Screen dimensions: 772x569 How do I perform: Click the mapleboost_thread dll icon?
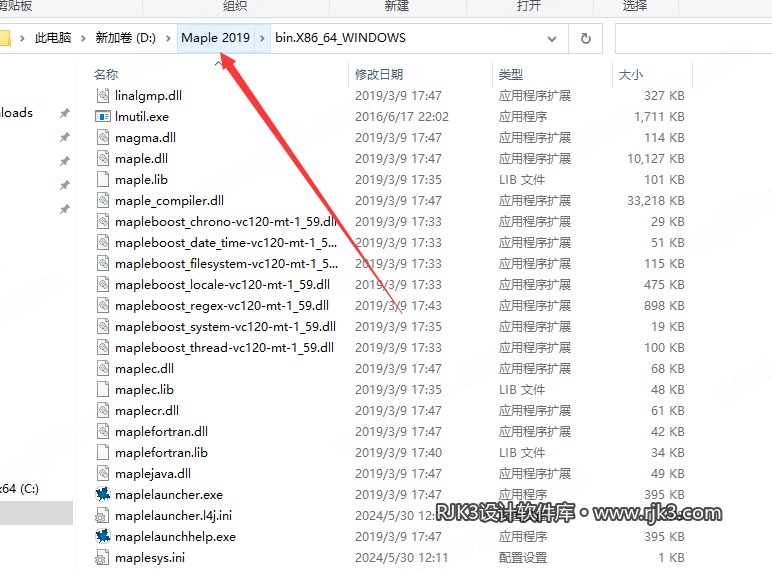pos(102,348)
